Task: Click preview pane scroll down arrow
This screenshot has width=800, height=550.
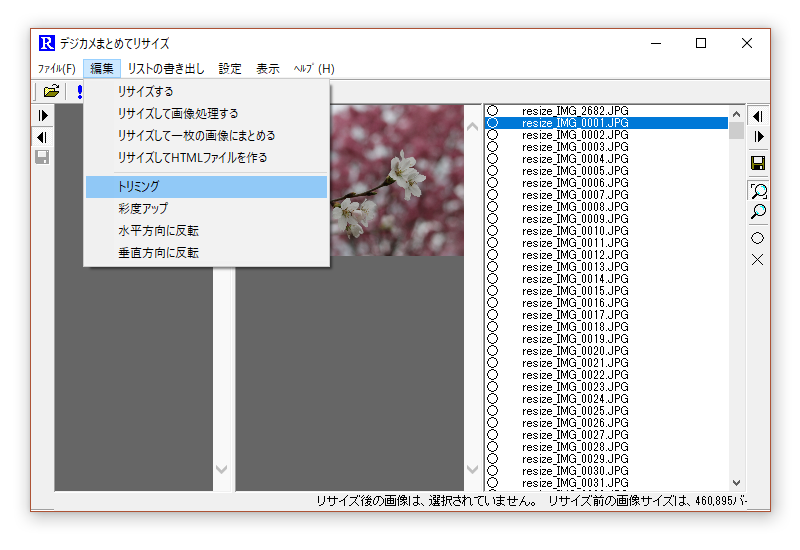Action: point(472,469)
